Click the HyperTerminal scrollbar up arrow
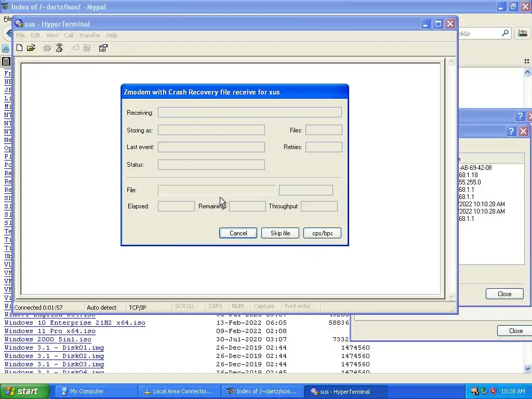 tap(451, 61)
